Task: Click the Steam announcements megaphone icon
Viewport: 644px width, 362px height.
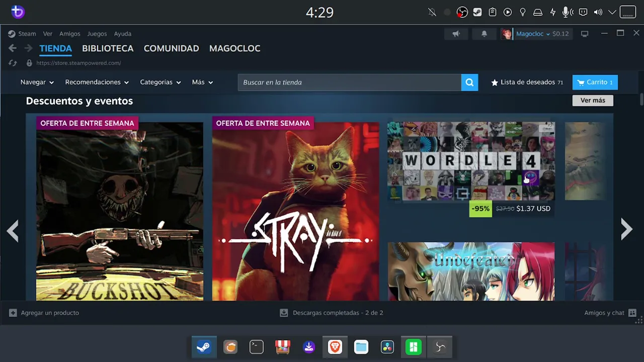Action: pyautogui.click(x=456, y=34)
